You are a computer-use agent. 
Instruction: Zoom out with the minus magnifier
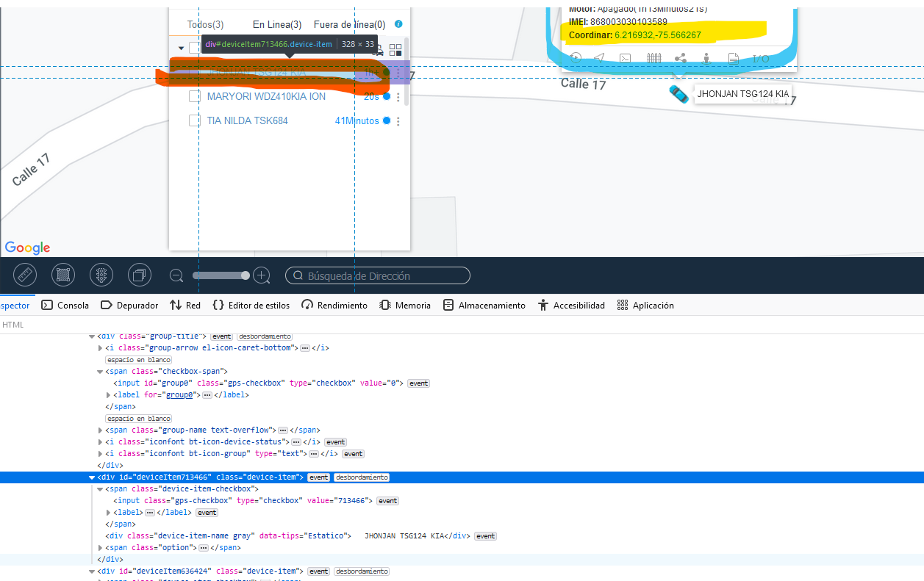pos(176,275)
